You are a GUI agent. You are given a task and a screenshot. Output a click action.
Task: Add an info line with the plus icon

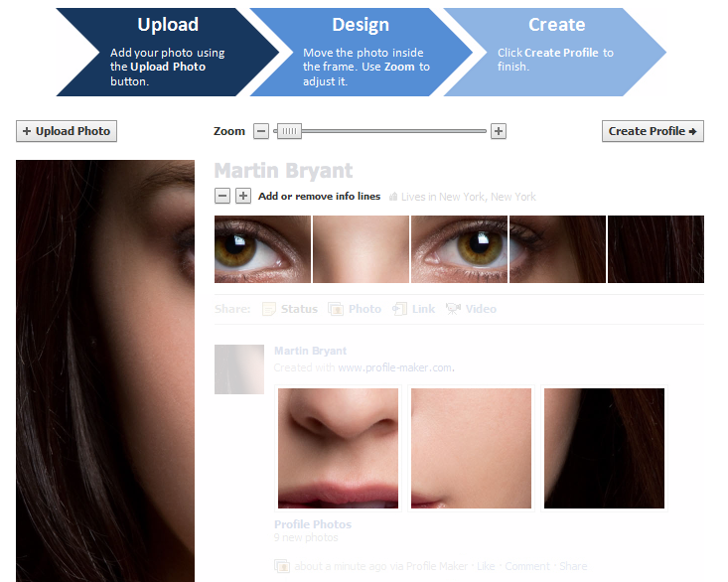click(243, 196)
